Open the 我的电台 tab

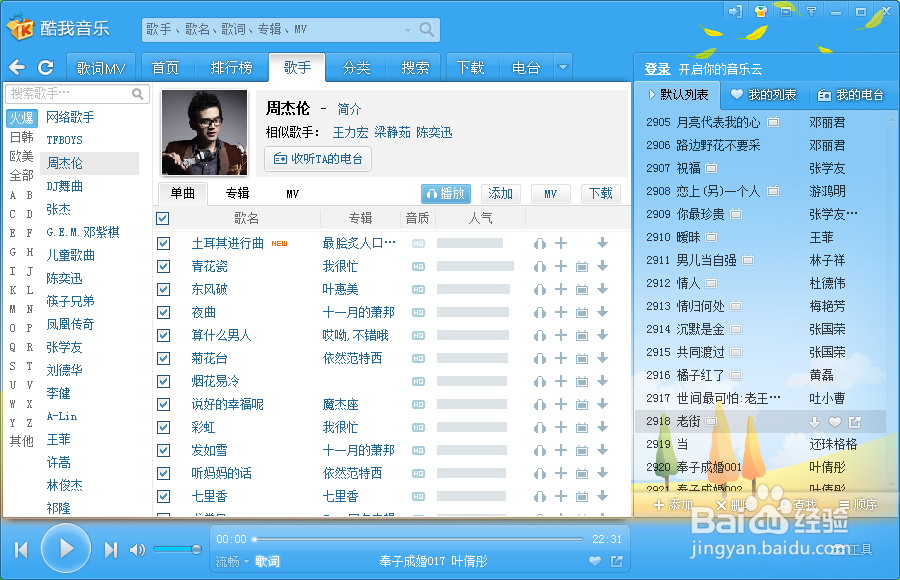(851, 95)
